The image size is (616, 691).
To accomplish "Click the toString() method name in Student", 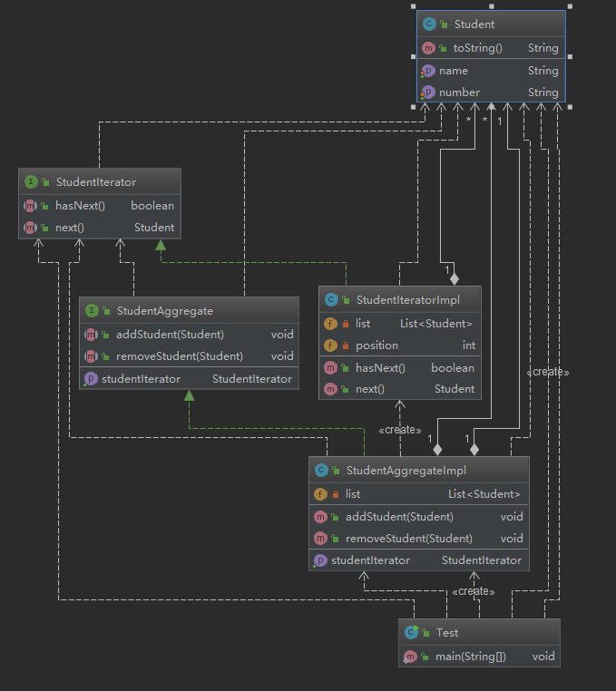I will pyautogui.click(x=477, y=48).
